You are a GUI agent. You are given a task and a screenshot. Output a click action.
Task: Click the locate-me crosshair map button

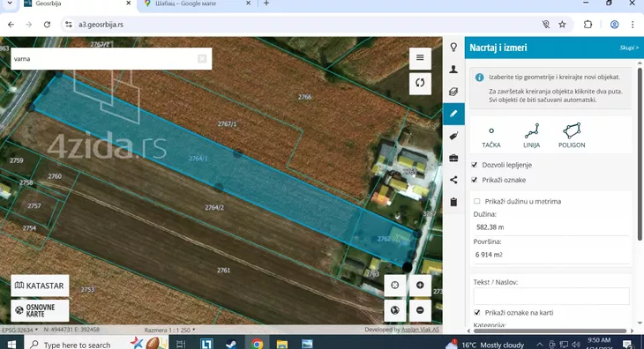[x=394, y=285]
